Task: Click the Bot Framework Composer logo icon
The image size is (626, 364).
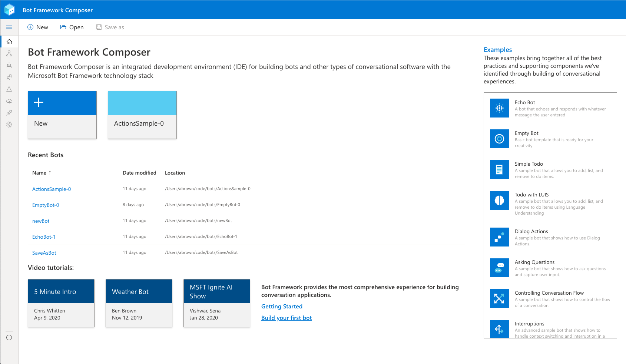Action: (9, 10)
